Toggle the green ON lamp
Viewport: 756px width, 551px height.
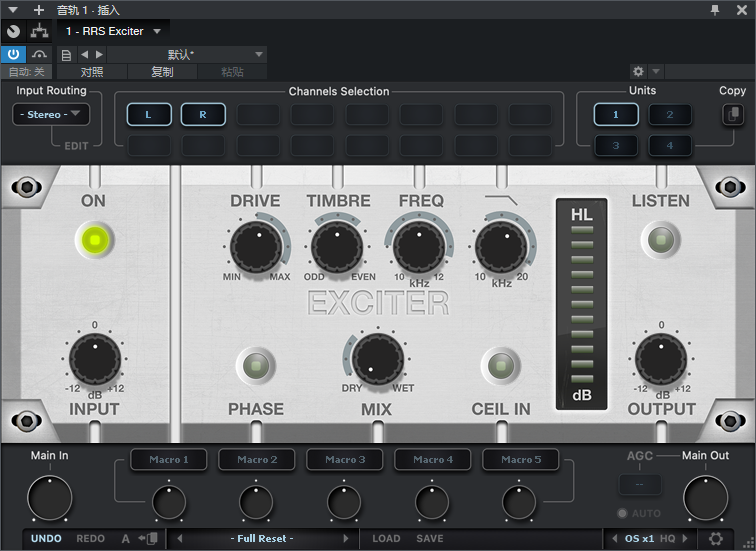pyautogui.click(x=94, y=240)
